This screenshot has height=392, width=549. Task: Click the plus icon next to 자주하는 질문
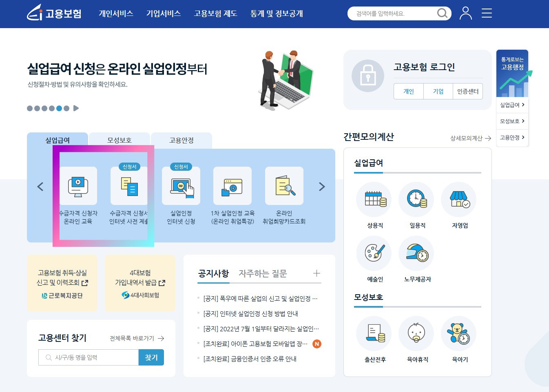[x=317, y=273]
